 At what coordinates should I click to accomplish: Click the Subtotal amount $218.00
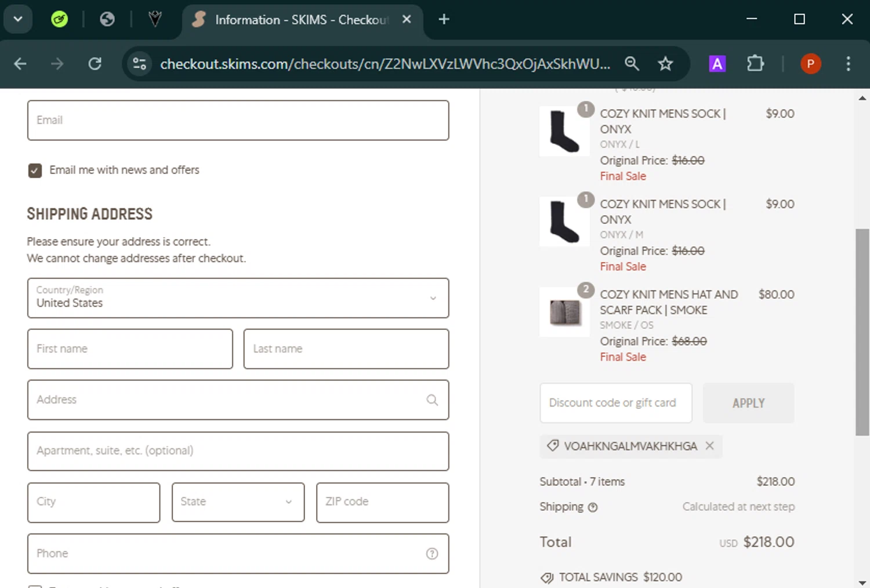[x=775, y=482]
